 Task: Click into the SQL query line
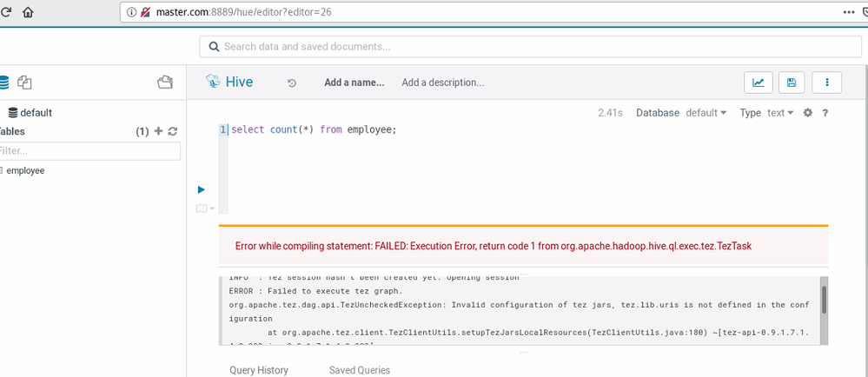(x=314, y=129)
